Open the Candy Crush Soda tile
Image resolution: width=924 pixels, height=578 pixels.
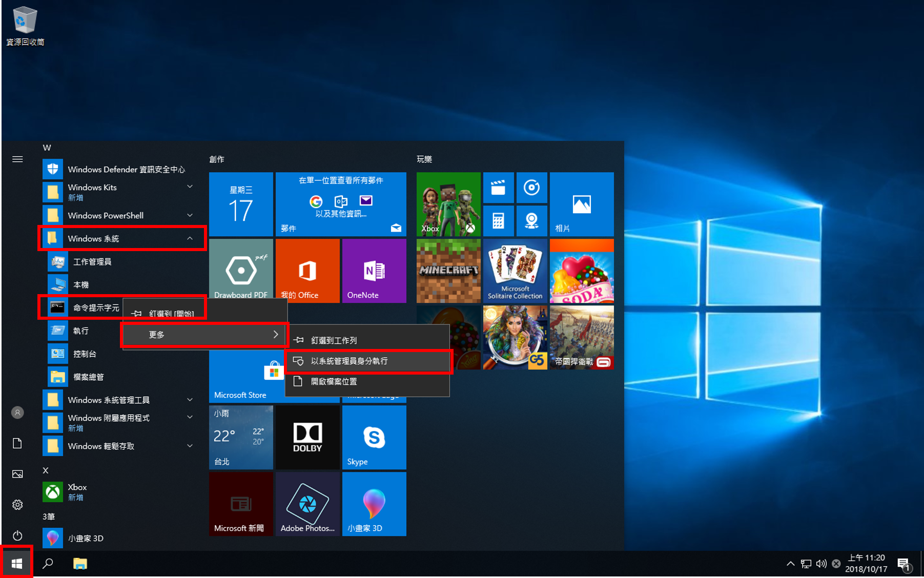coord(582,271)
